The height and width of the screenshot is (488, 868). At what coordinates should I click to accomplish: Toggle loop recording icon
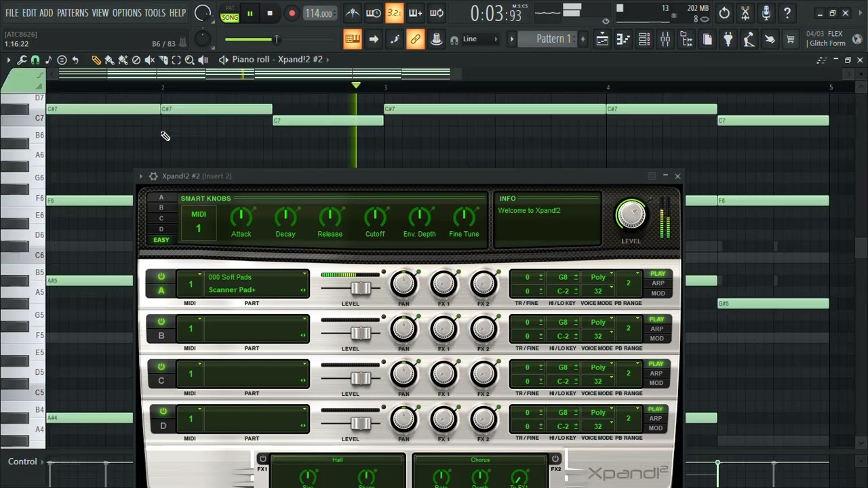pyautogui.click(x=437, y=13)
